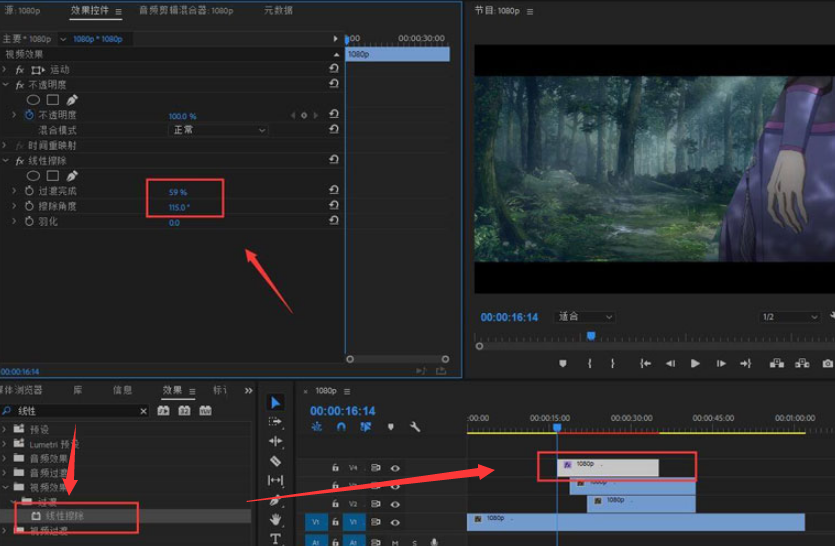The image size is (835, 546).
Task: Open the 混合模式 dropdown showing 正常
Action: (x=218, y=130)
